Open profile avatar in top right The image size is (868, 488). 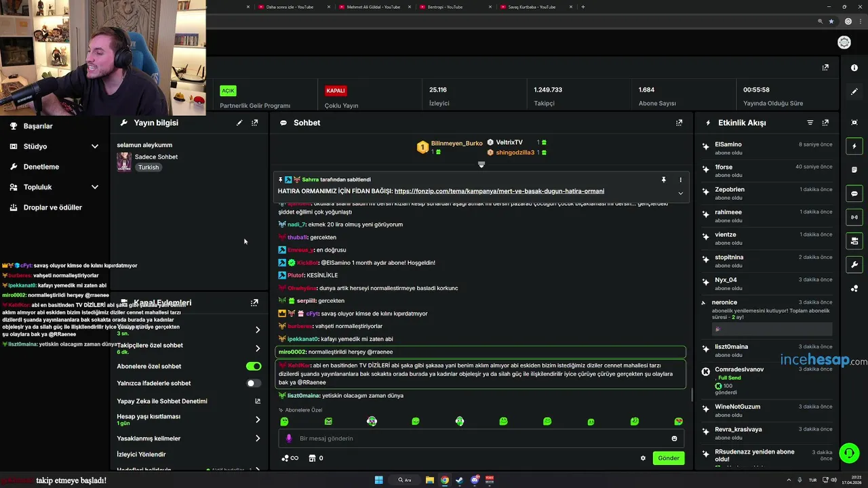pyautogui.click(x=844, y=42)
